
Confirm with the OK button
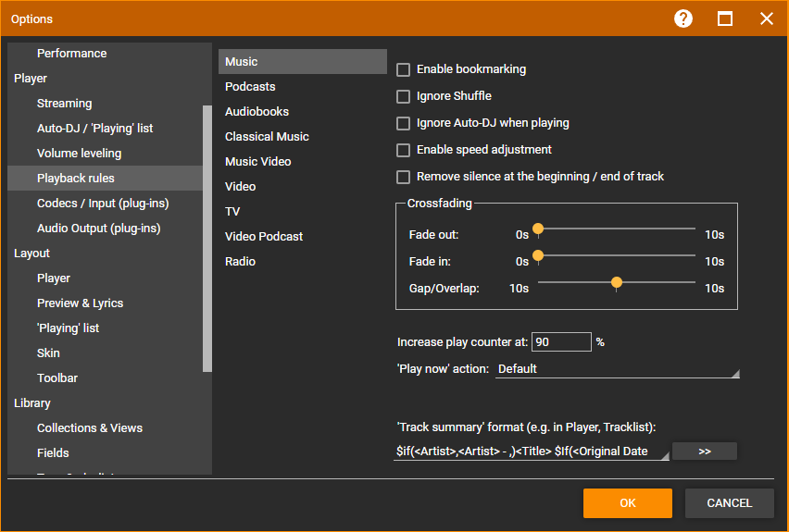coord(628,502)
